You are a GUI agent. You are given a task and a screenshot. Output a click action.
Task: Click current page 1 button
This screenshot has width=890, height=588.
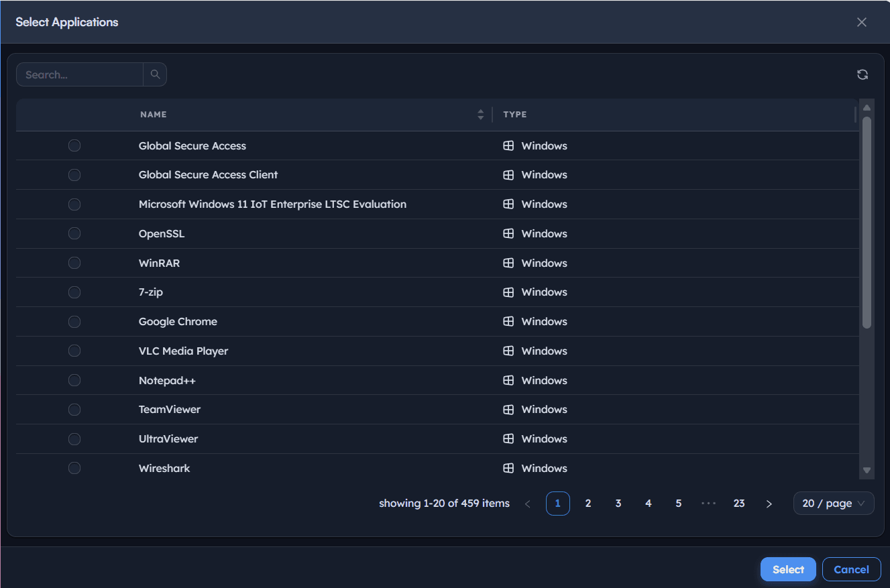pos(558,504)
